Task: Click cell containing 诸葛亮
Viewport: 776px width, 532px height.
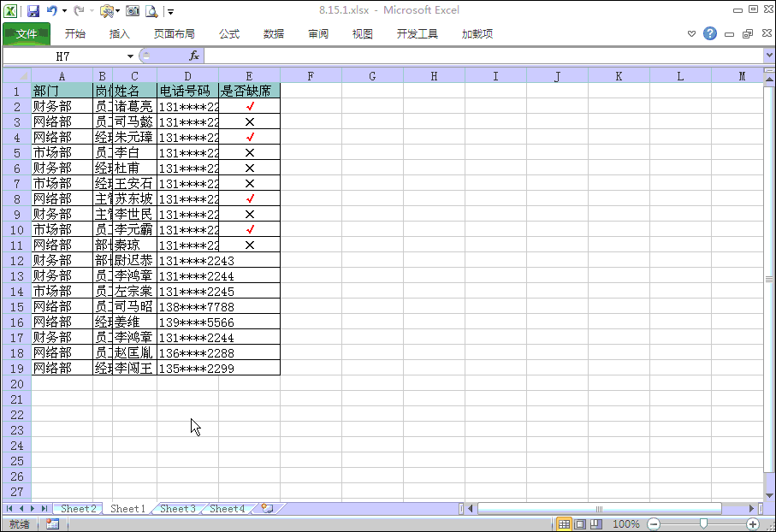Action: 134,106
